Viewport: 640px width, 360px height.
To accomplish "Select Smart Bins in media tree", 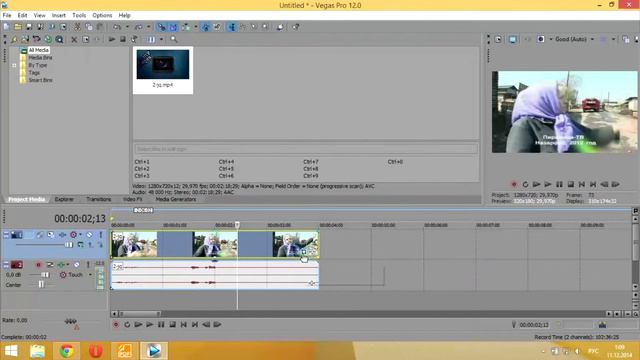I will (40, 80).
